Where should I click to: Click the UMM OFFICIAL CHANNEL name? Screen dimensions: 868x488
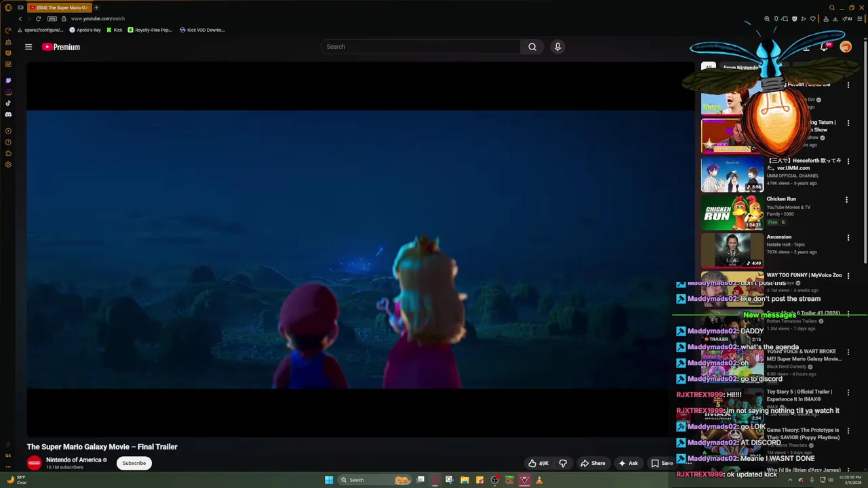(793, 176)
